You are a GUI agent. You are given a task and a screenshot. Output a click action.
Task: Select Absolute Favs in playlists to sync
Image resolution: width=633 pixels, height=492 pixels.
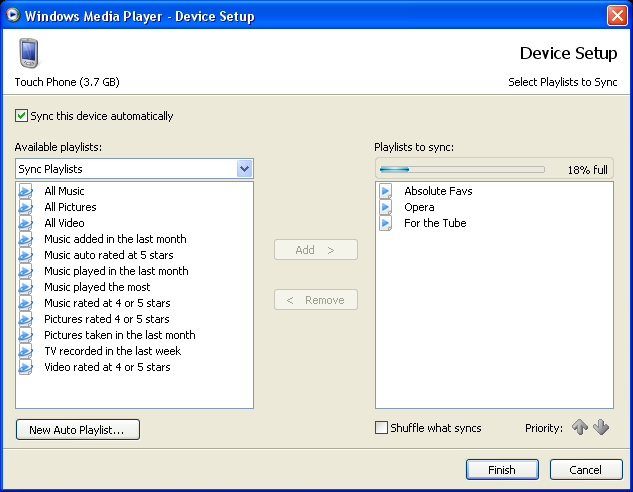(x=438, y=191)
